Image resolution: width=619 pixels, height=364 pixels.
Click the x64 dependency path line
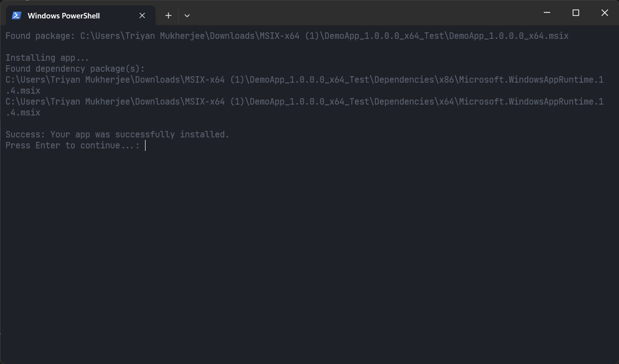coord(305,107)
